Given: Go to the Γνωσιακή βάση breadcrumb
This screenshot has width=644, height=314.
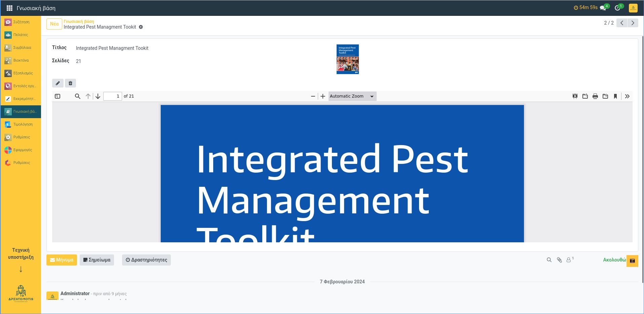Looking at the screenshot, I should pos(79,21).
